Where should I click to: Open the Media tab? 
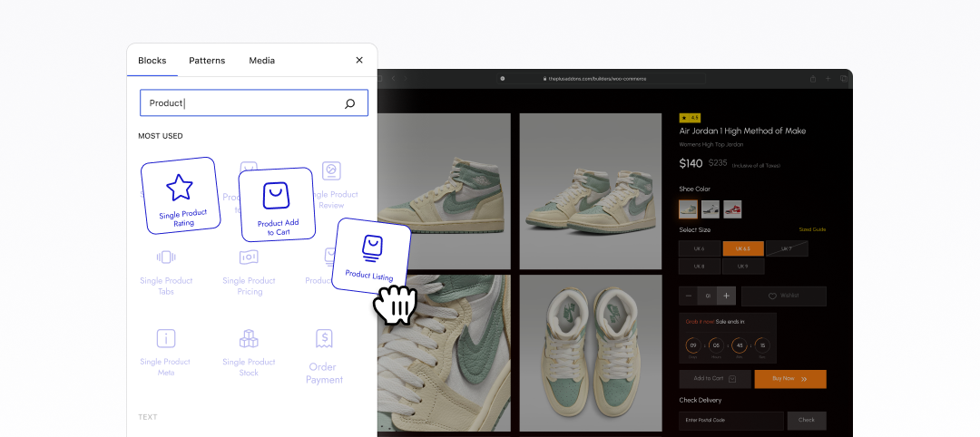pyautogui.click(x=262, y=61)
